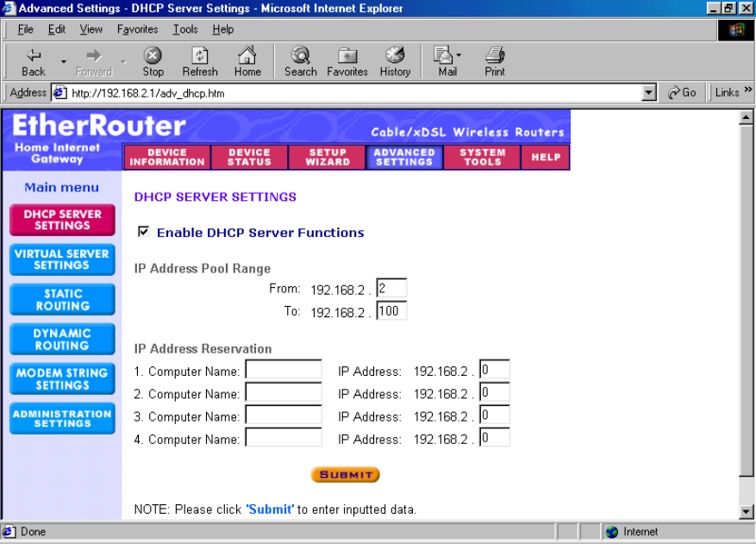Click the status bar page icon

[9, 532]
